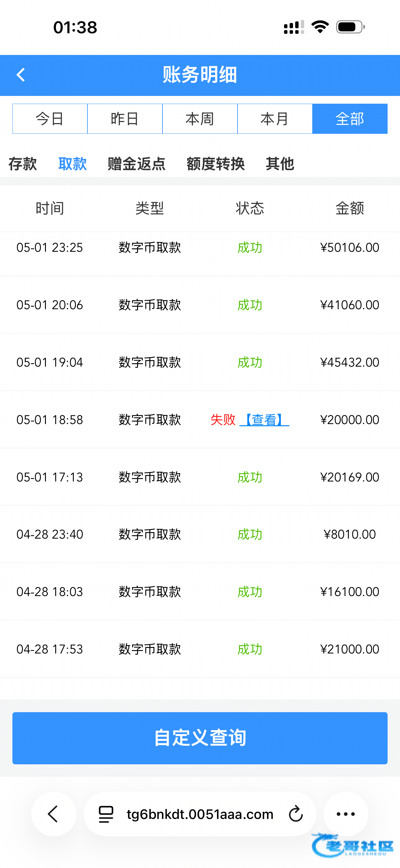Select the 05-01 23:25 withdrawal row
The image size is (400, 868).
[x=200, y=248]
